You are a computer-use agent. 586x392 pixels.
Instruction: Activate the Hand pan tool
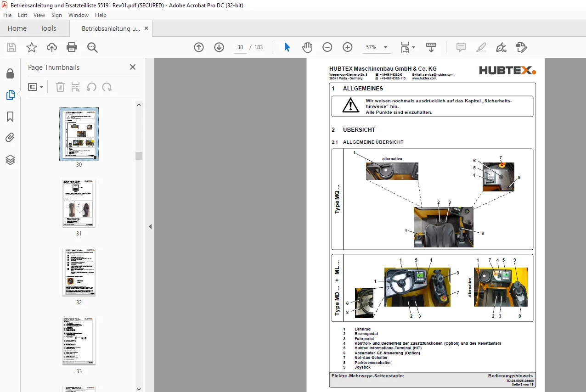(307, 47)
